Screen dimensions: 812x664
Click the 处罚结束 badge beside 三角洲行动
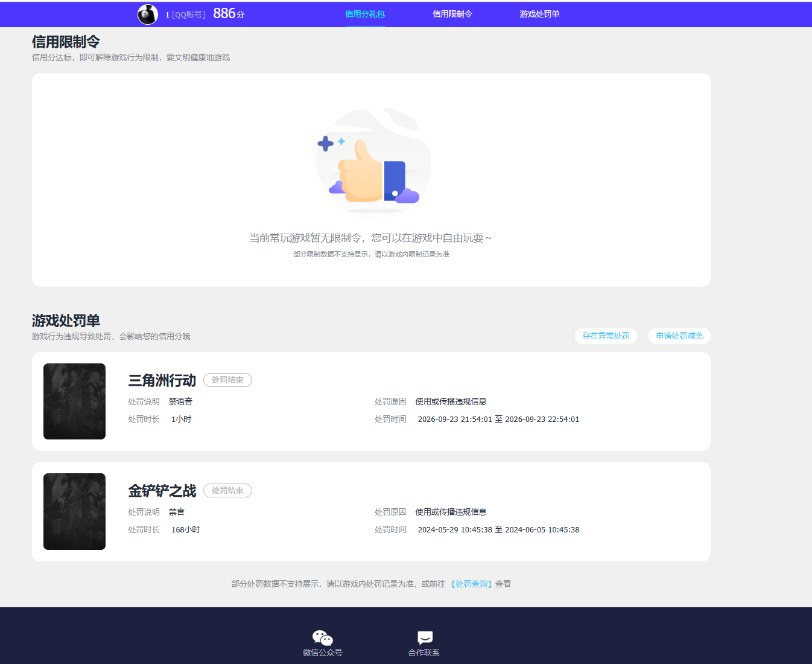tap(227, 380)
